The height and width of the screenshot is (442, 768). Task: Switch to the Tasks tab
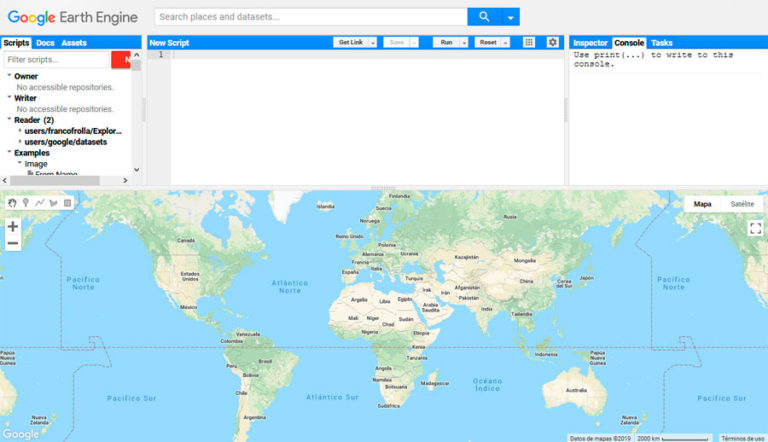click(x=662, y=43)
